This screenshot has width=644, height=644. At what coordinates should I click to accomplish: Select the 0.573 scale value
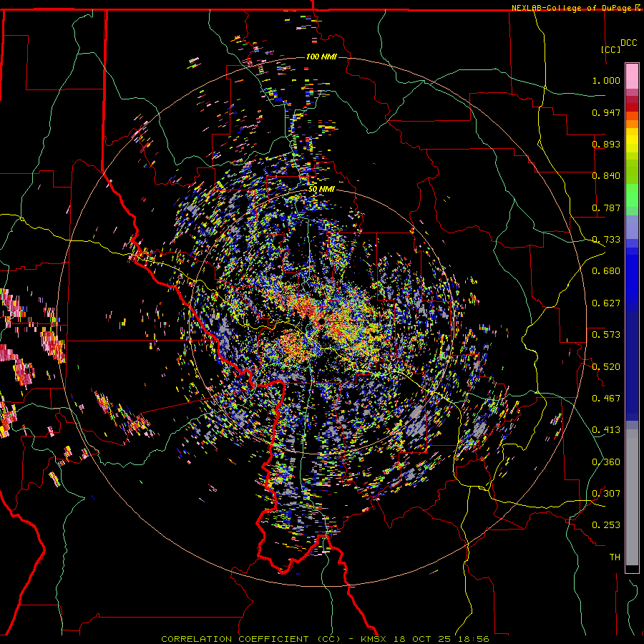(606, 335)
